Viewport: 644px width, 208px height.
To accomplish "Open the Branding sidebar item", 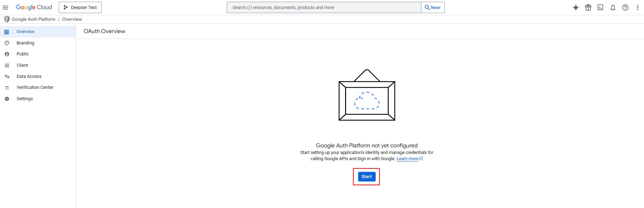I will [x=38, y=43].
